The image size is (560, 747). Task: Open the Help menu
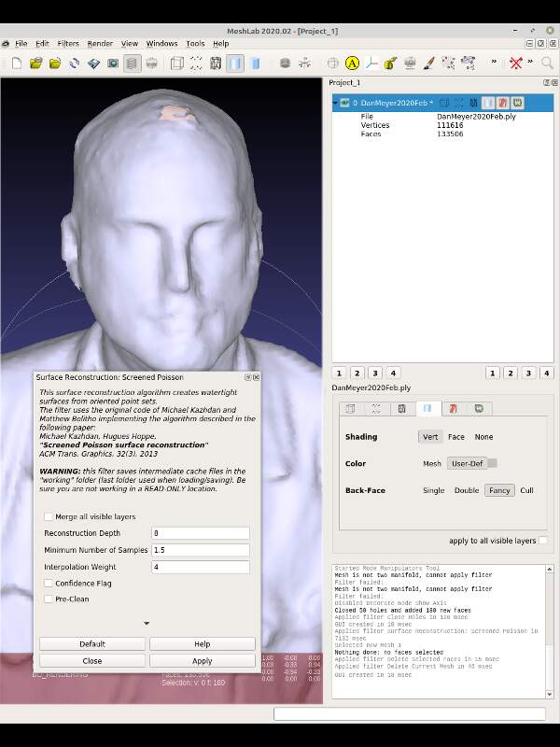(221, 43)
